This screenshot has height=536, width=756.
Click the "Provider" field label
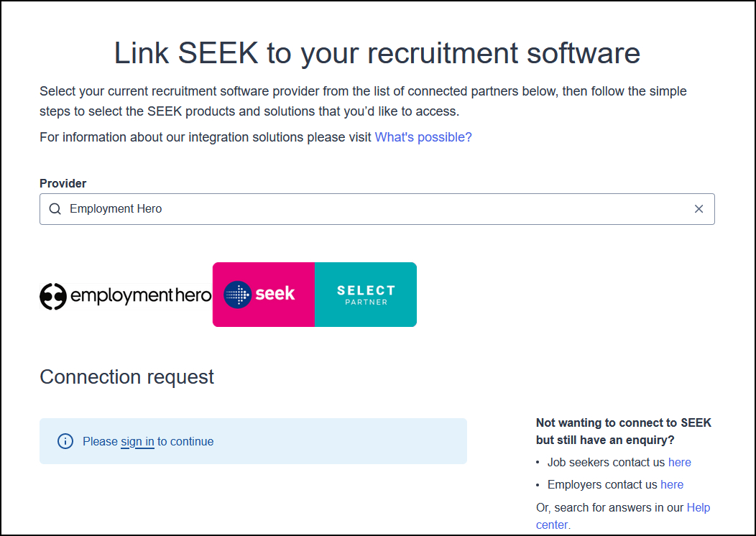63,184
